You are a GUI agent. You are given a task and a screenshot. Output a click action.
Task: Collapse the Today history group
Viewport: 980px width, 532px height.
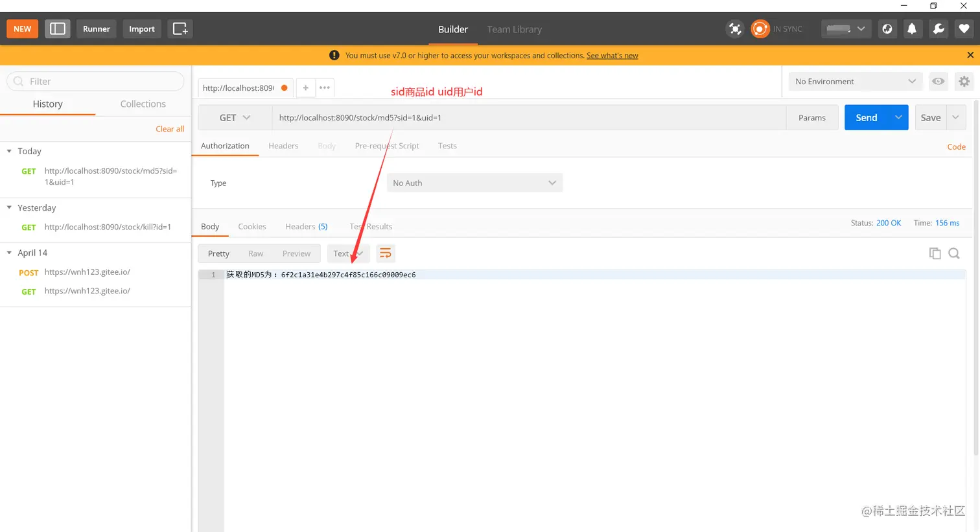coord(9,151)
